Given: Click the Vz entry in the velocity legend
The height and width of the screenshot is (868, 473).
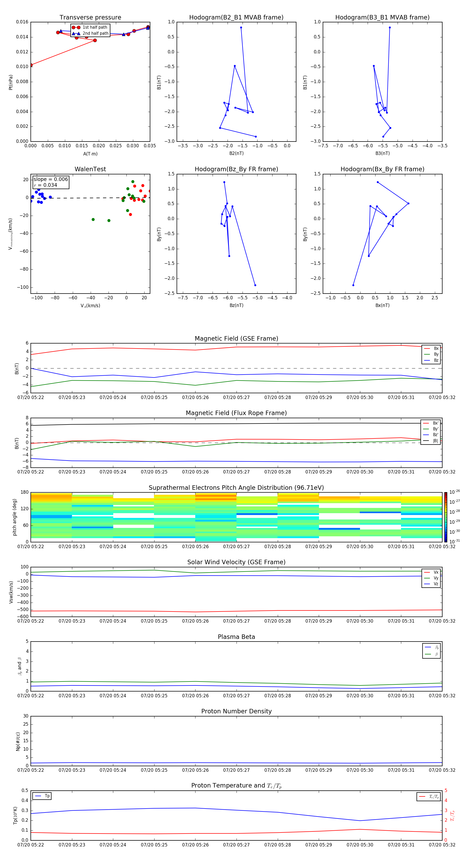Looking at the screenshot, I should click(x=431, y=584).
